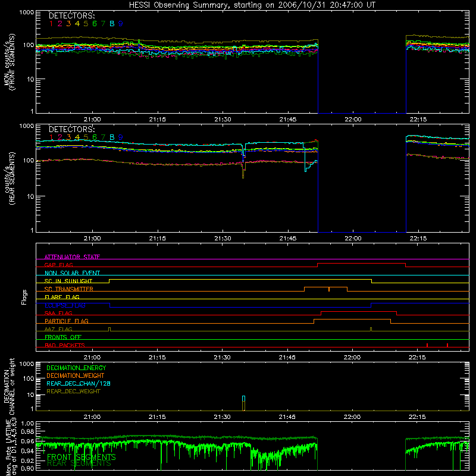Click the cyan decimation spike near 21:35
Image resolution: width=476 pixels, height=476 pixels.
(243, 399)
